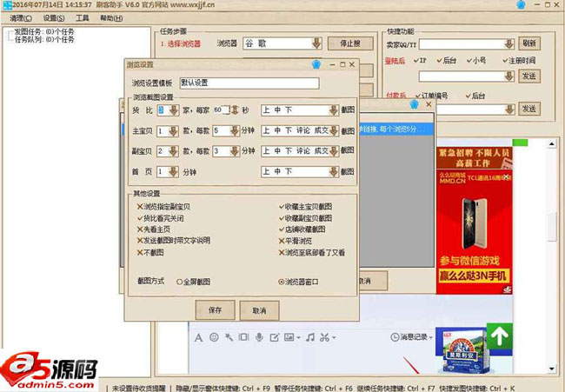The image size is (565, 392).
Task: Click the 刷新 button
Action: pos(529,43)
